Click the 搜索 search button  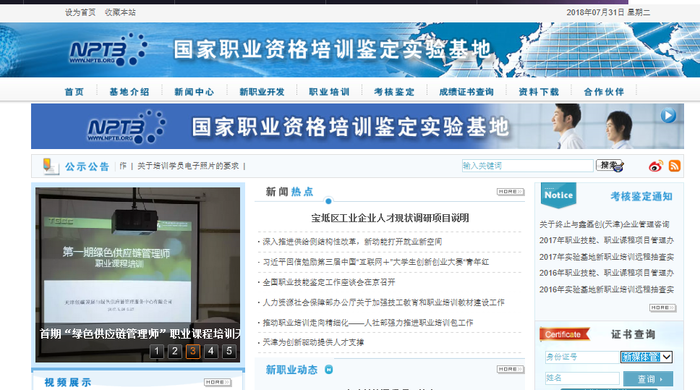click(609, 166)
